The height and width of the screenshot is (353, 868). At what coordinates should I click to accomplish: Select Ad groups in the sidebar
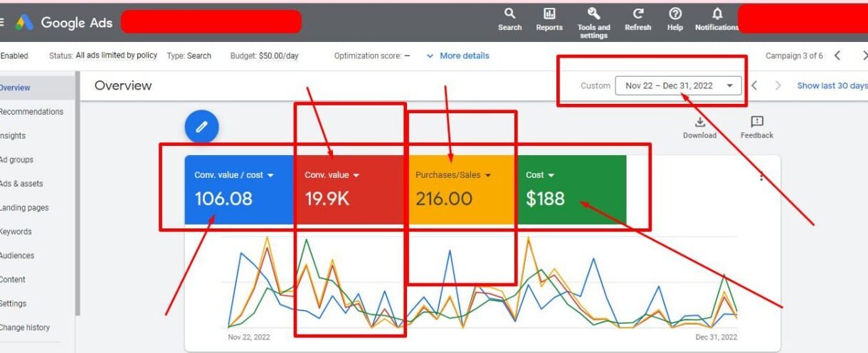click(16, 159)
